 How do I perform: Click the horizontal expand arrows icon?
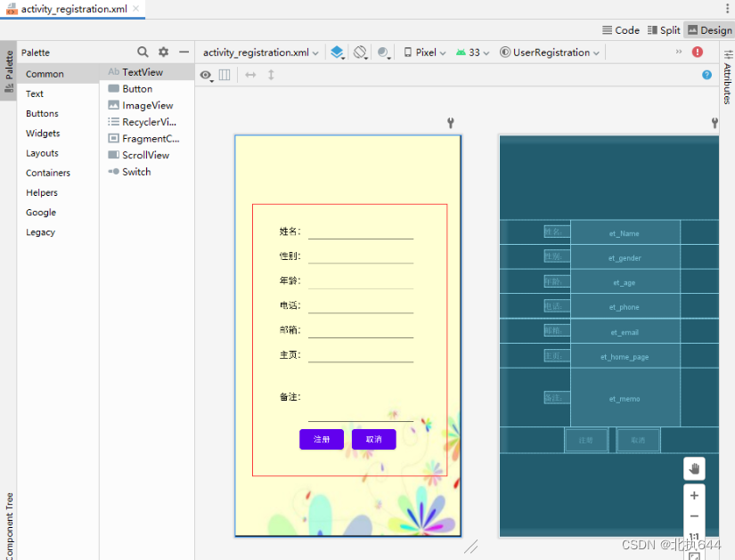250,75
